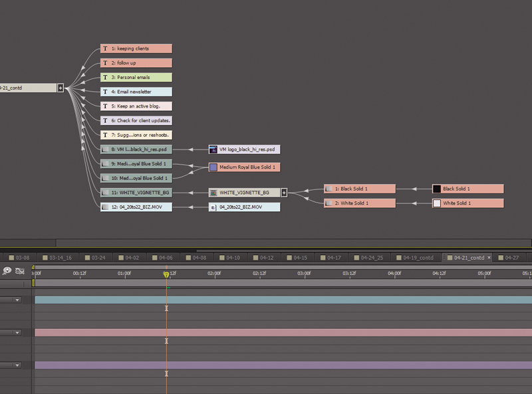Image resolution: width=532 pixels, height=394 pixels.
Task: Click the dark swatch icon on the Black Solid 1 node
Action: coord(437,189)
